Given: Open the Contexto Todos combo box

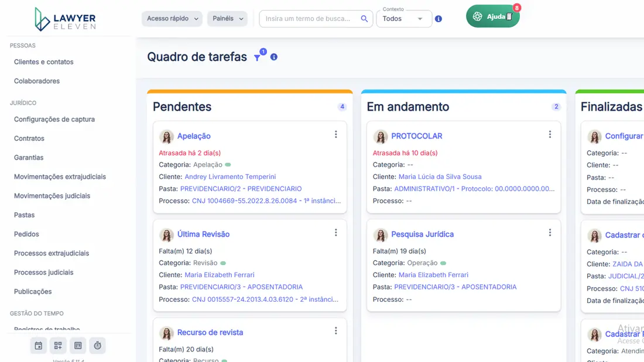Looking at the screenshot, I should pyautogui.click(x=404, y=19).
